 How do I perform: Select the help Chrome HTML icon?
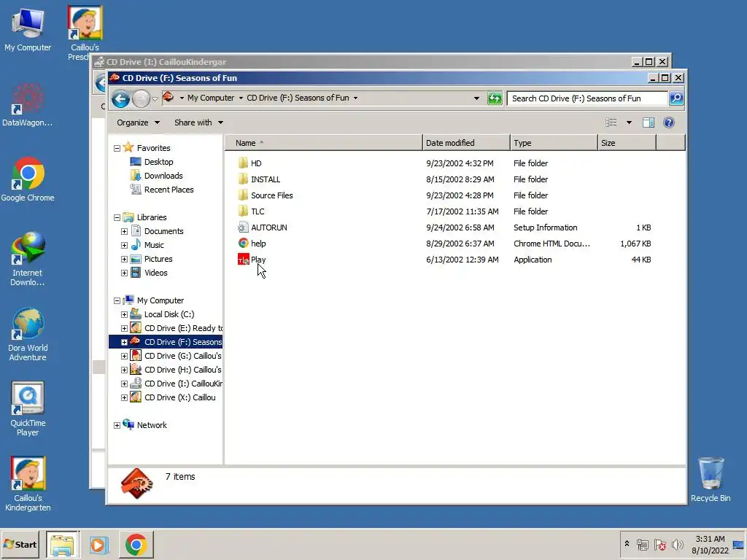(243, 244)
